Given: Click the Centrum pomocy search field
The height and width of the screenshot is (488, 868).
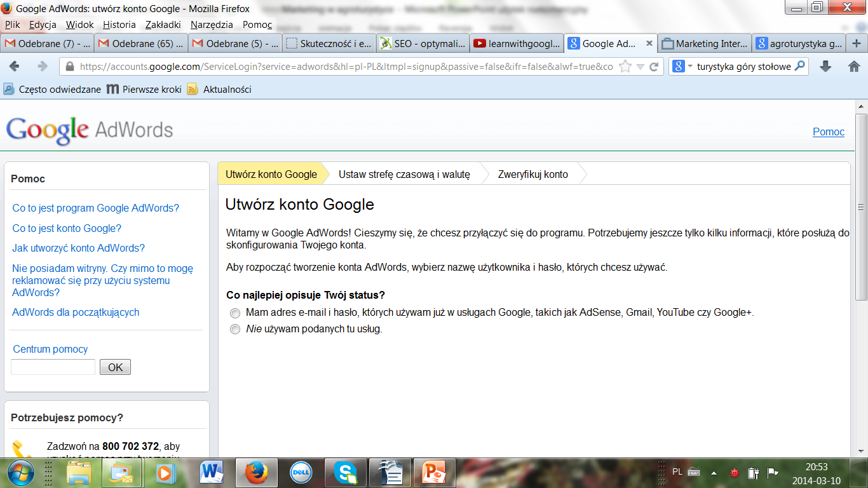Looking at the screenshot, I should coord(53,367).
